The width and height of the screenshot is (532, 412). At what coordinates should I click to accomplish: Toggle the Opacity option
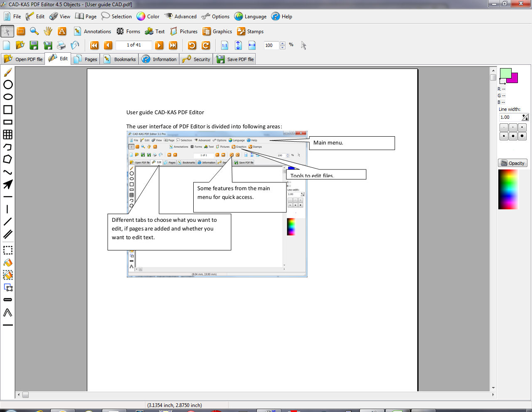point(512,163)
